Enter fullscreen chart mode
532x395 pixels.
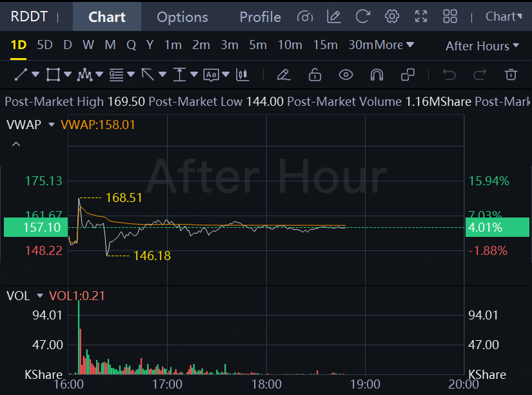421,17
